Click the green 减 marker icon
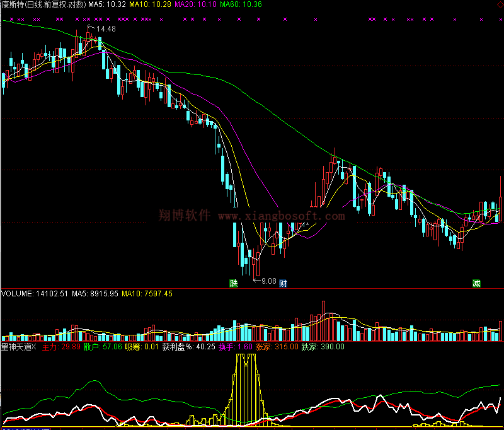The height and width of the screenshot is (430, 504). (x=476, y=284)
